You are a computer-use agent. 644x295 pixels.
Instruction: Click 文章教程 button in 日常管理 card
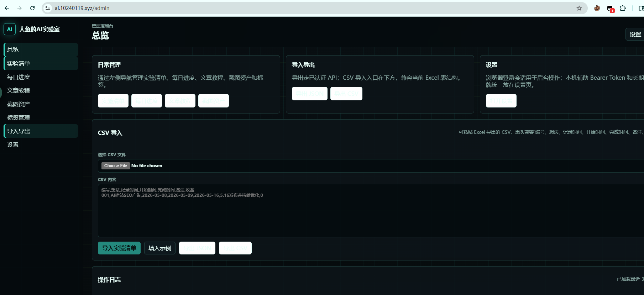pos(180,101)
